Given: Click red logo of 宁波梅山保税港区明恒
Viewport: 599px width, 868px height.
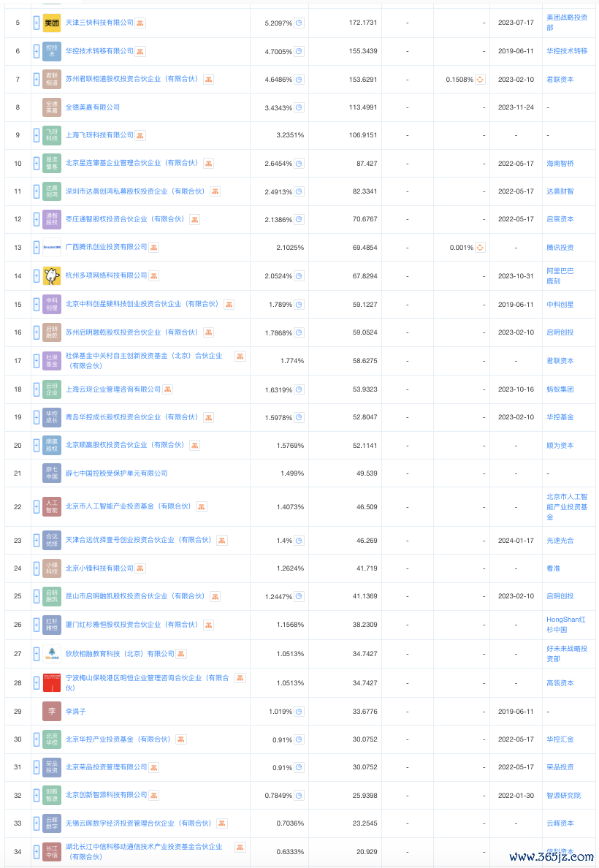Looking at the screenshot, I should tap(51, 683).
